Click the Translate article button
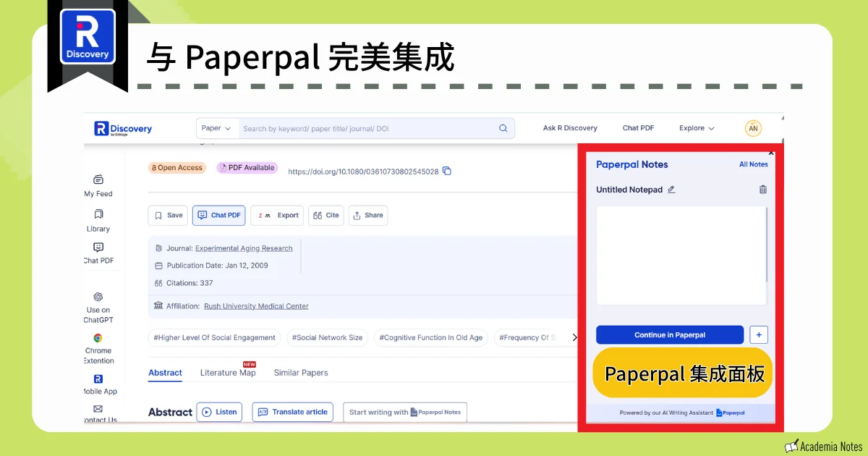This screenshot has width=868, height=456. click(292, 412)
